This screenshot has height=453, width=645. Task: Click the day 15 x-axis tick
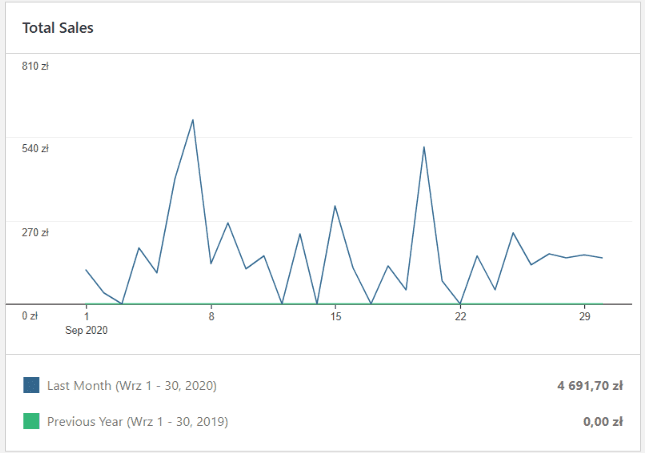pyautogui.click(x=336, y=316)
